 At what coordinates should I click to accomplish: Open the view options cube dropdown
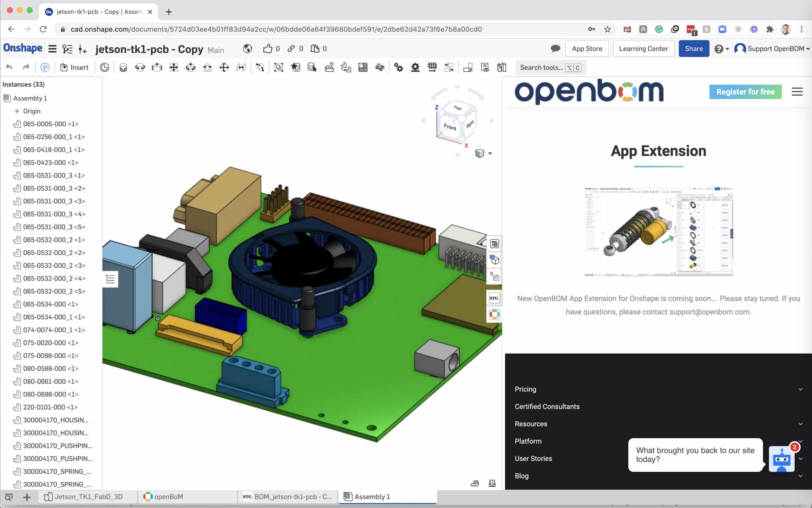484,153
